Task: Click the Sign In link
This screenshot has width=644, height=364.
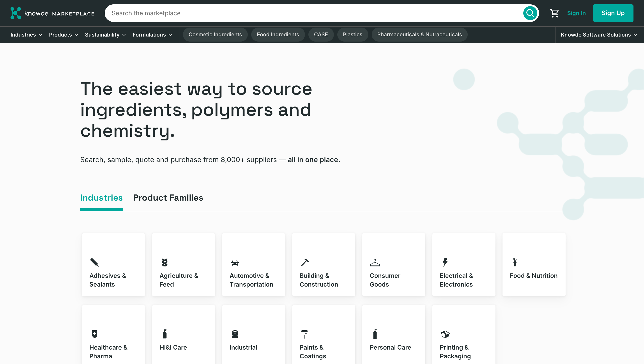Action: (576, 13)
